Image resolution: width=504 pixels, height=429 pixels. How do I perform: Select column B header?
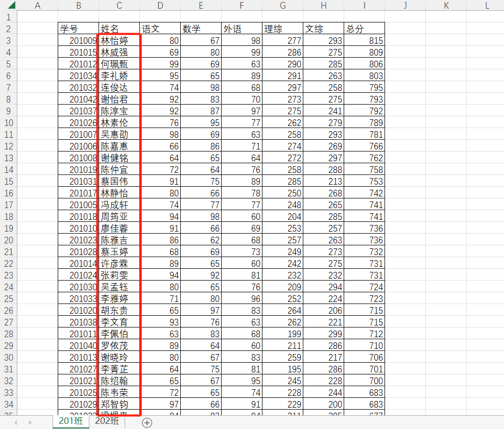click(x=79, y=6)
